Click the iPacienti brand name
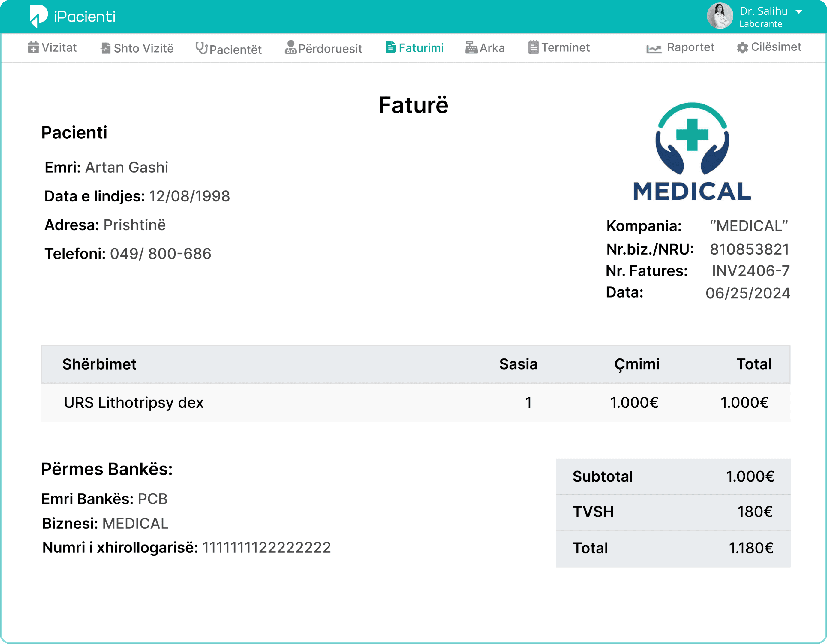The height and width of the screenshot is (644, 827). 85,17
